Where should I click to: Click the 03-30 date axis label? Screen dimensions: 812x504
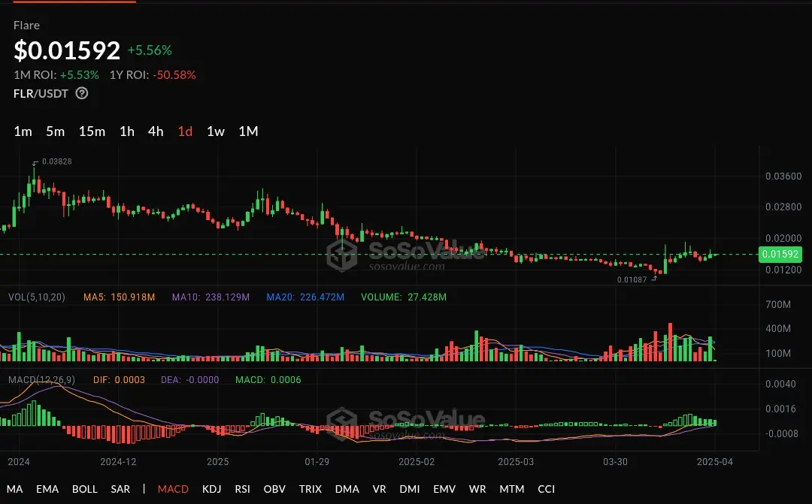(x=615, y=462)
